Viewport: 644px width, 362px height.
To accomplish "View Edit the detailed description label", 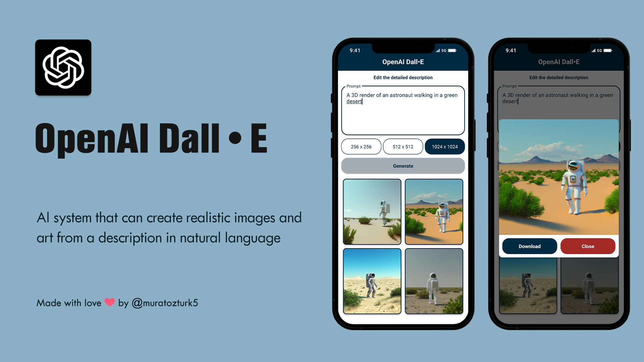I will tap(402, 77).
